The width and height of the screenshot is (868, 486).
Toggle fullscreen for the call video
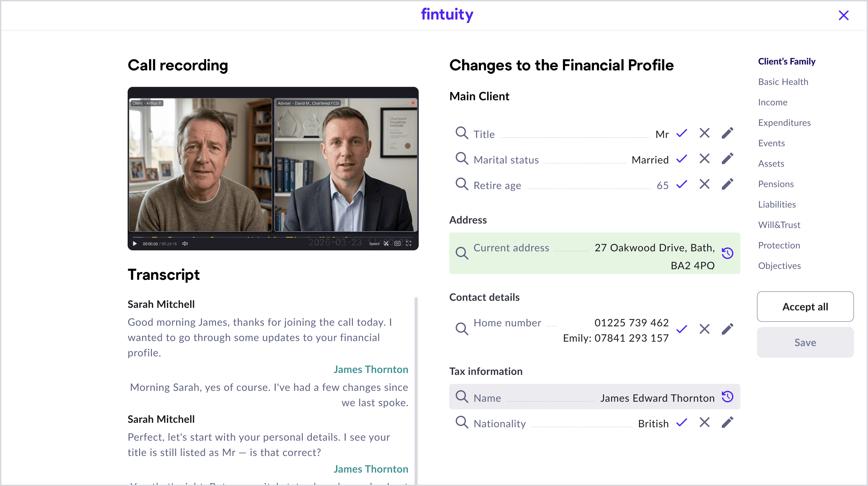408,244
